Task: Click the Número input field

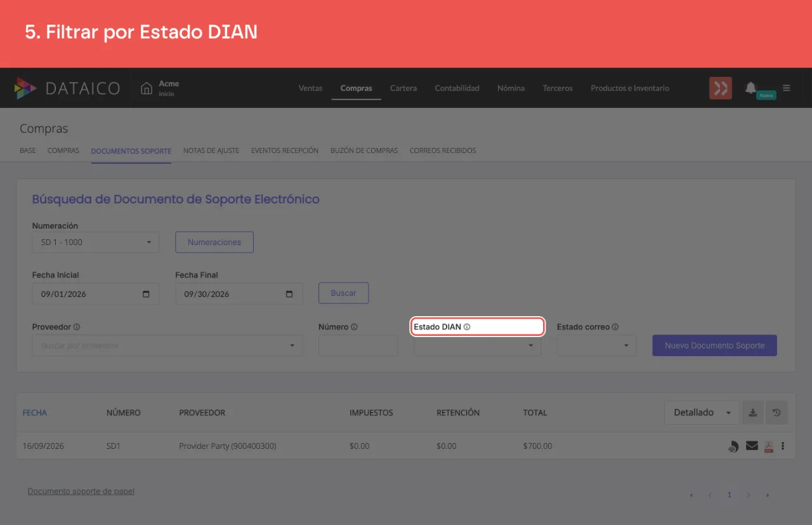Action: 358,345
